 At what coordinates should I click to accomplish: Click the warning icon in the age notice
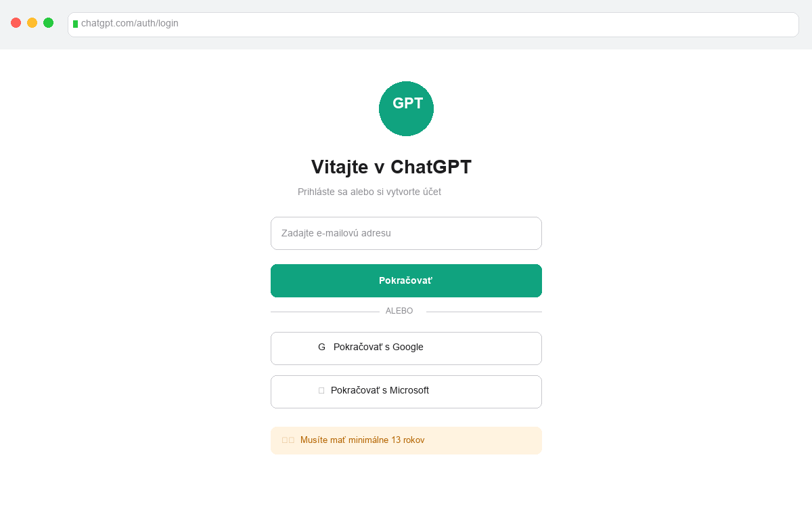287,440
